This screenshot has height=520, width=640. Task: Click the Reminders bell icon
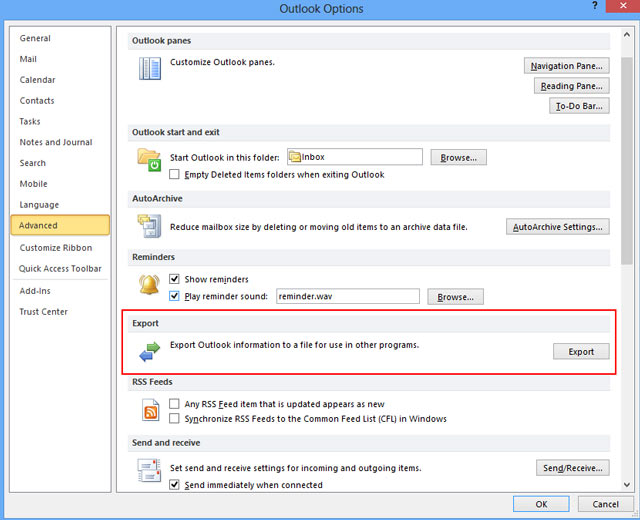coord(149,284)
